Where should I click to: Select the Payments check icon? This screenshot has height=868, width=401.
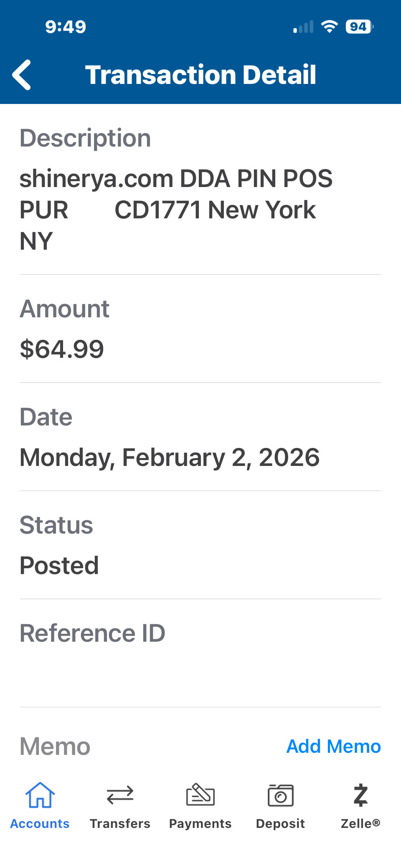point(200,795)
